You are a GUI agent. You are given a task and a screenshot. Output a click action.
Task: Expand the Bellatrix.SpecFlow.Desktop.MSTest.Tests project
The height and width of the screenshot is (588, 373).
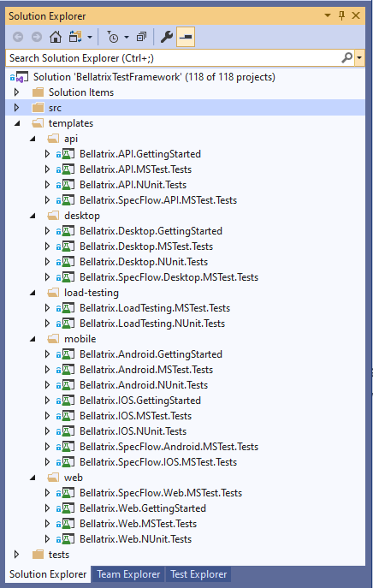[x=47, y=277]
